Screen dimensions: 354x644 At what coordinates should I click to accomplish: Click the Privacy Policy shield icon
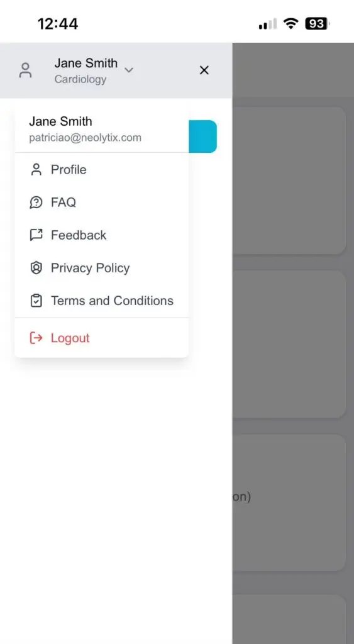(36, 268)
